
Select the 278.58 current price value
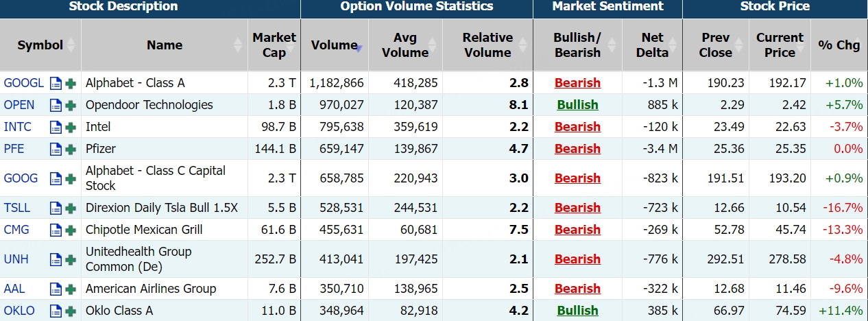[786, 259]
